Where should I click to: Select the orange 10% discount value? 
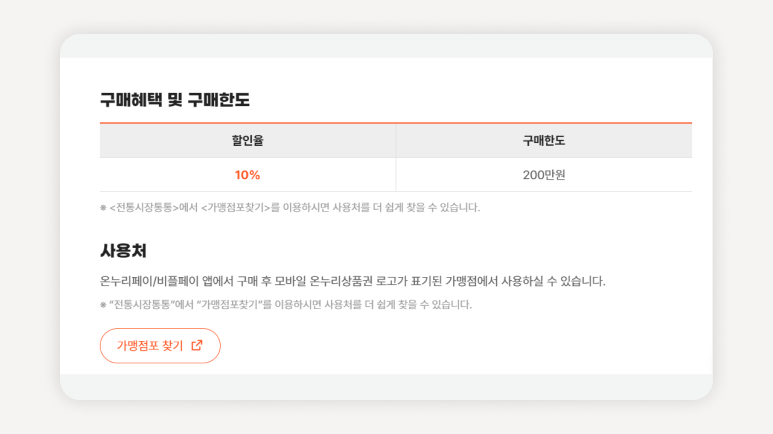(x=247, y=175)
